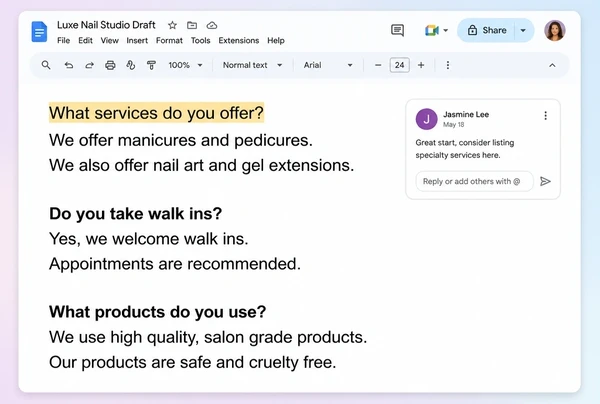This screenshot has height=404, width=600.
Task: Increase font size with plus button
Action: [421, 65]
